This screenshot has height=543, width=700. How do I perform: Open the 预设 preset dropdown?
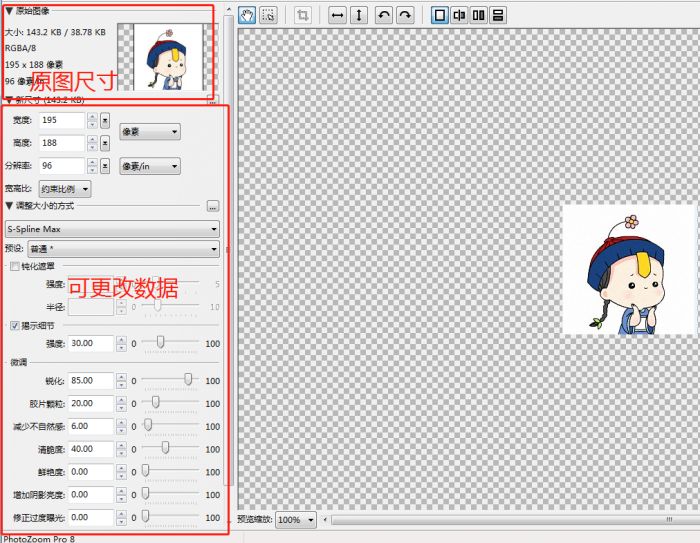(x=124, y=249)
